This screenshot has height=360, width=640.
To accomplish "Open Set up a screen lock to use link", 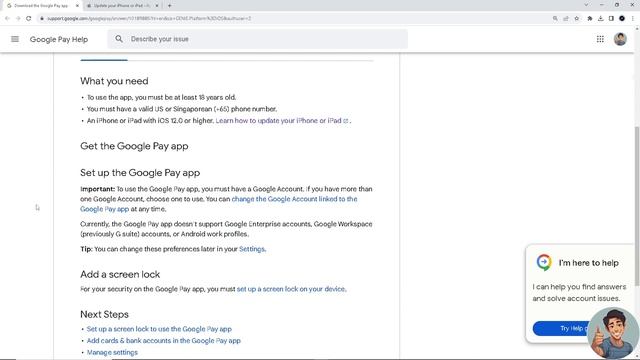I will (159, 329).
